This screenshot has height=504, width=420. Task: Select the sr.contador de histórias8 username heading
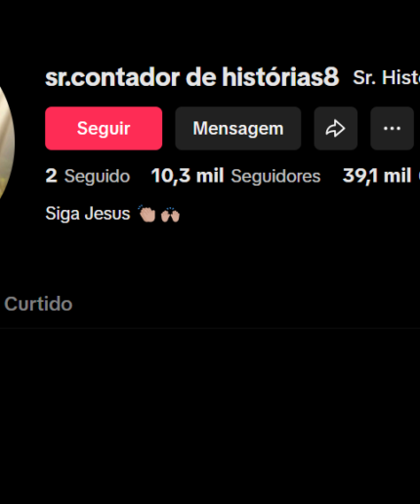192,77
